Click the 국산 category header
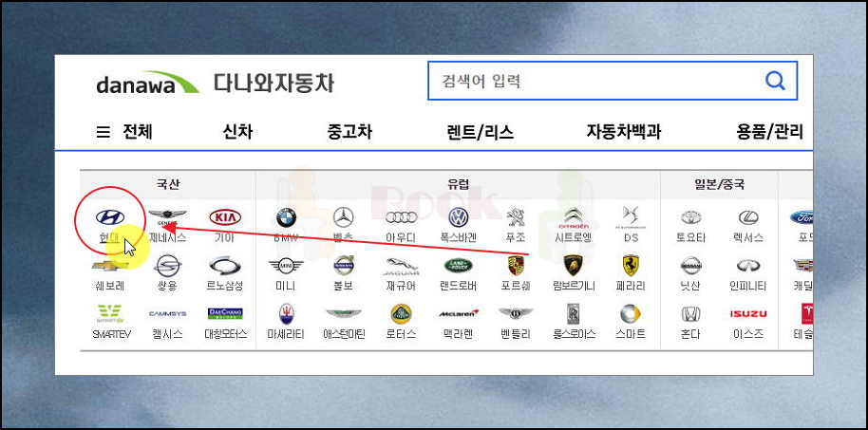 point(168,184)
